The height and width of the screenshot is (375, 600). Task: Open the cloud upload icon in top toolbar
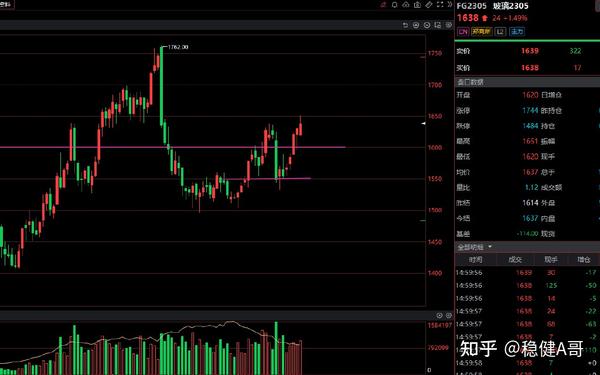pos(406,5)
